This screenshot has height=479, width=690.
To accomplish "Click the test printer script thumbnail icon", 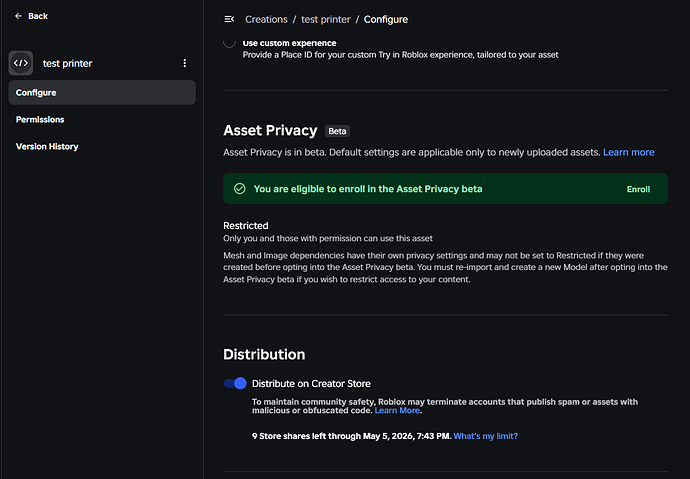I will (x=21, y=63).
